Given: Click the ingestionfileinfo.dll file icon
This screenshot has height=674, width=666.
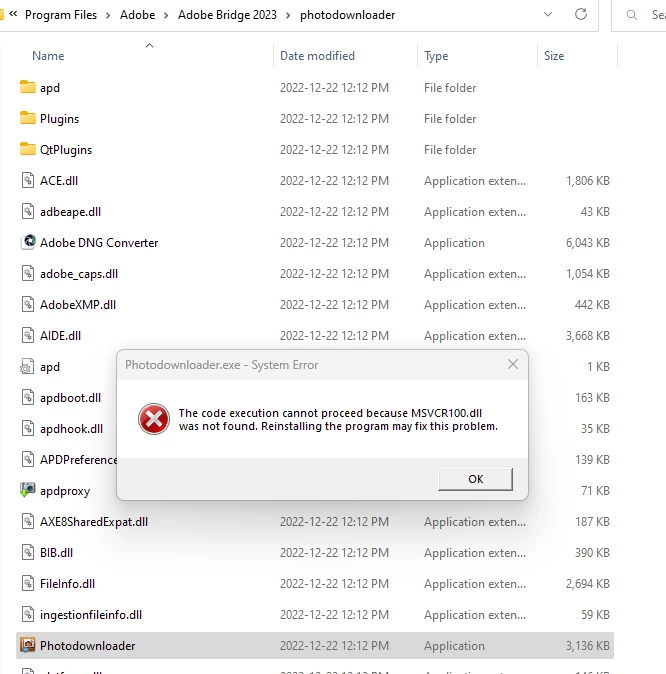Looking at the screenshot, I should pyautogui.click(x=28, y=614).
